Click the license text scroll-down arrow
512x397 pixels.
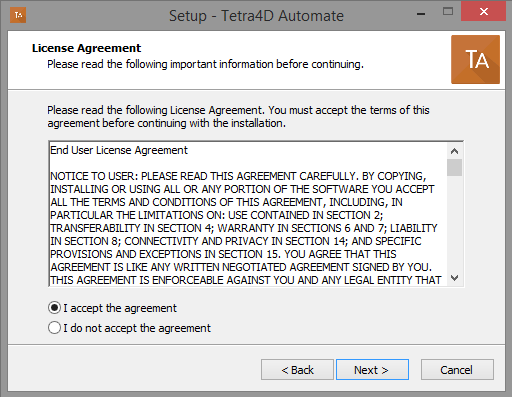tap(454, 277)
